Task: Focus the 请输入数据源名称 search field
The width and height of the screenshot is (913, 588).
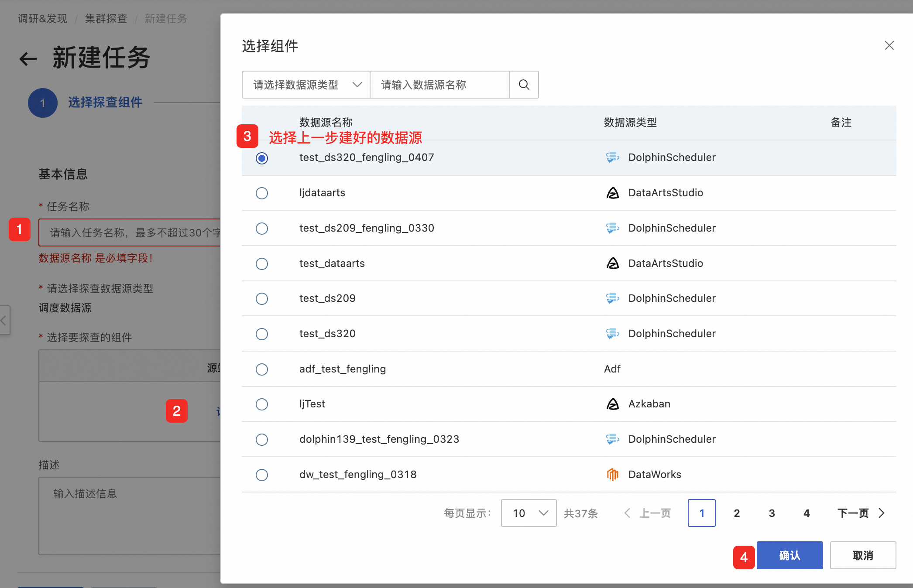Action: point(440,85)
